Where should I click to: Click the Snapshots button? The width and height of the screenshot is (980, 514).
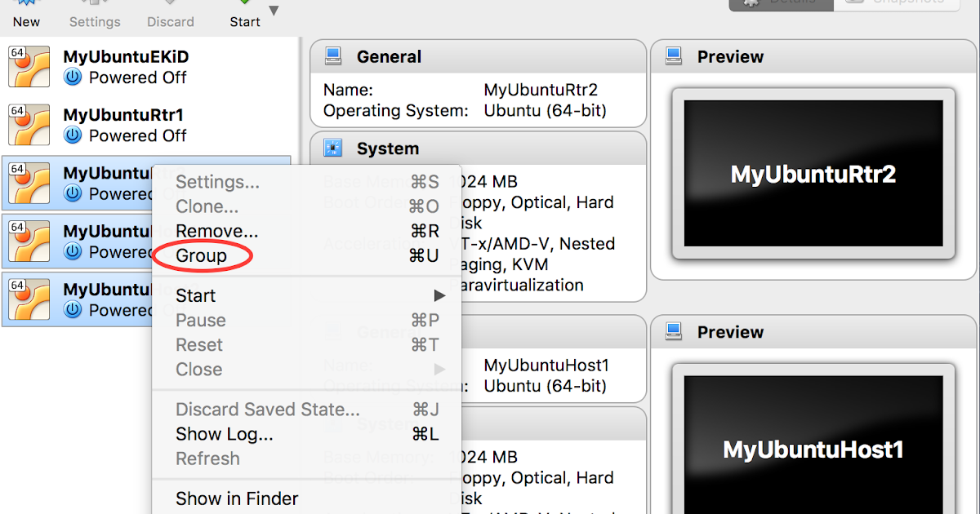tap(896, 4)
